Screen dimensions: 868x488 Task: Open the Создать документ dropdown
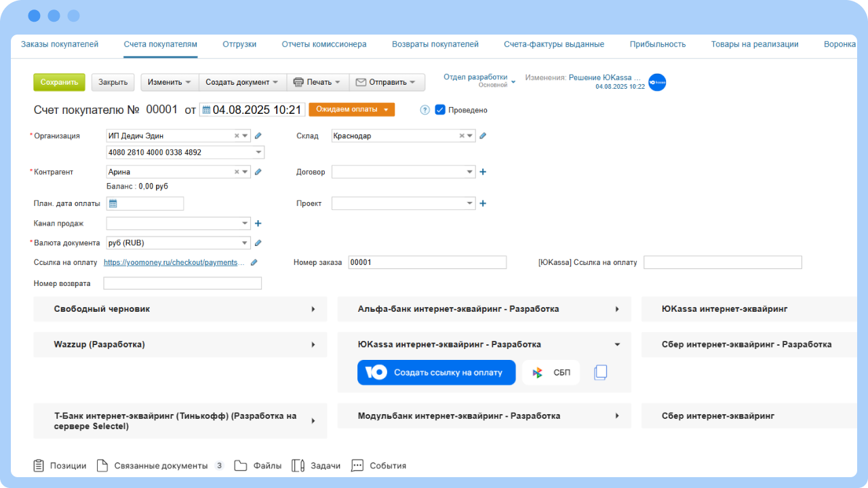click(242, 82)
